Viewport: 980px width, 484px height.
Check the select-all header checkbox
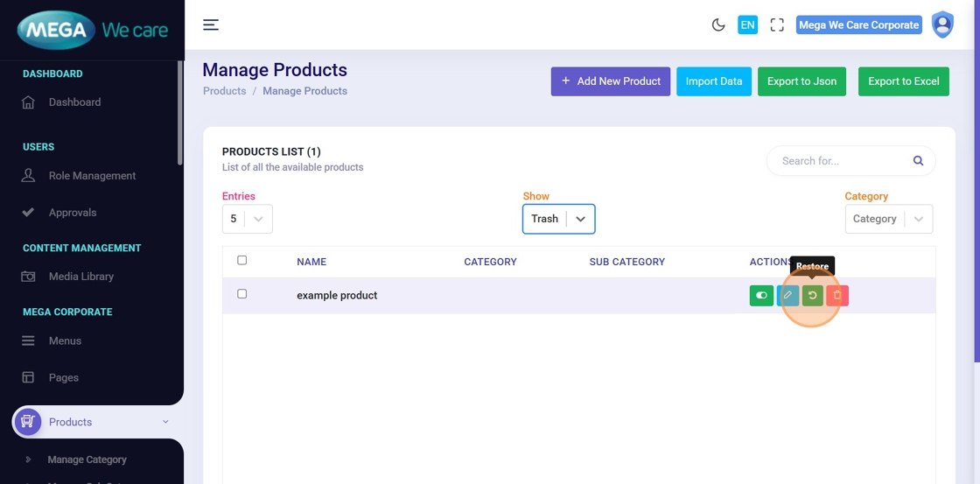pos(242,260)
